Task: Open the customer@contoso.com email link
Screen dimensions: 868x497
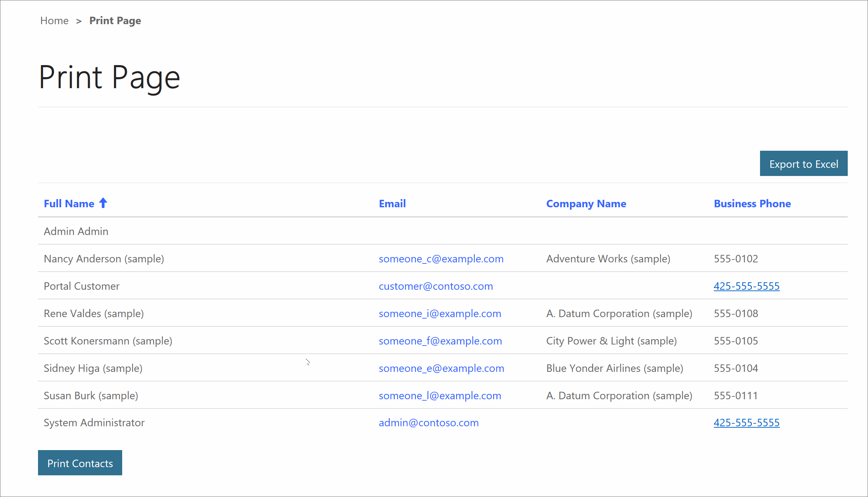Action: [x=436, y=286]
